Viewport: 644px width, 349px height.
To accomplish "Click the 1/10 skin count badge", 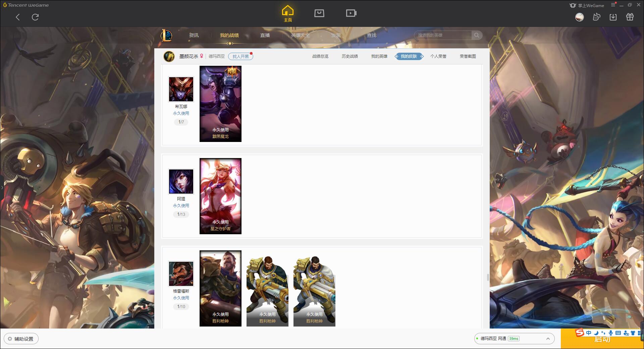I will pyautogui.click(x=181, y=307).
